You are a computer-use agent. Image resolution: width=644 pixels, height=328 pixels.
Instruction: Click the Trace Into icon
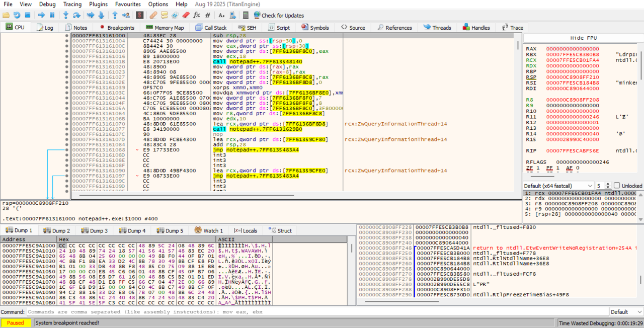pos(91,15)
